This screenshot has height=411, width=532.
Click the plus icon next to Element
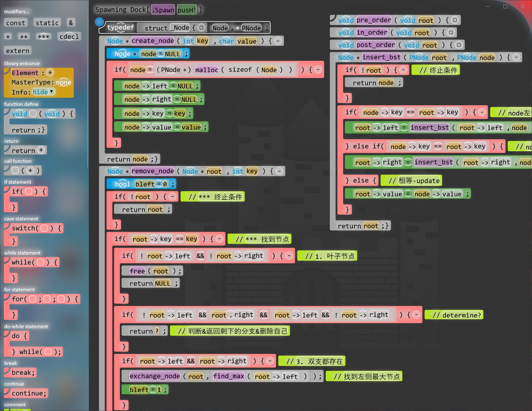tap(50, 73)
